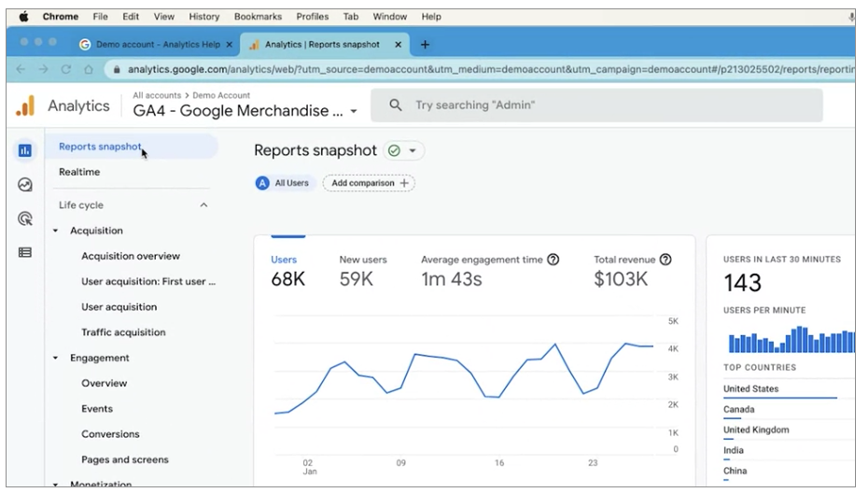Open the File menu

100,17
